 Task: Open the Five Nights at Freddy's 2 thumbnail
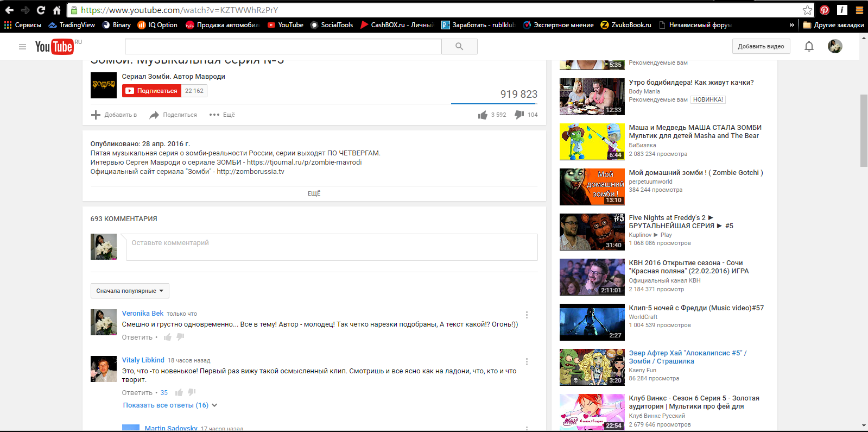pos(592,232)
